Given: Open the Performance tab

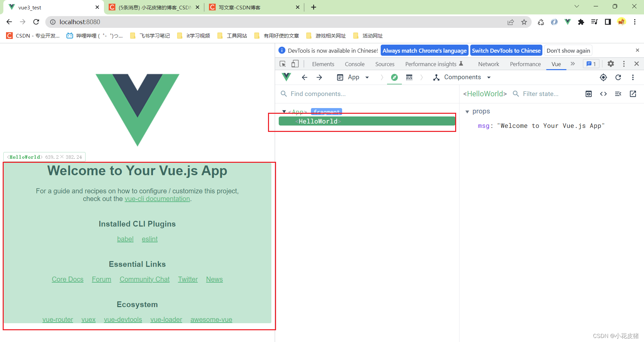Looking at the screenshot, I should tap(525, 64).
